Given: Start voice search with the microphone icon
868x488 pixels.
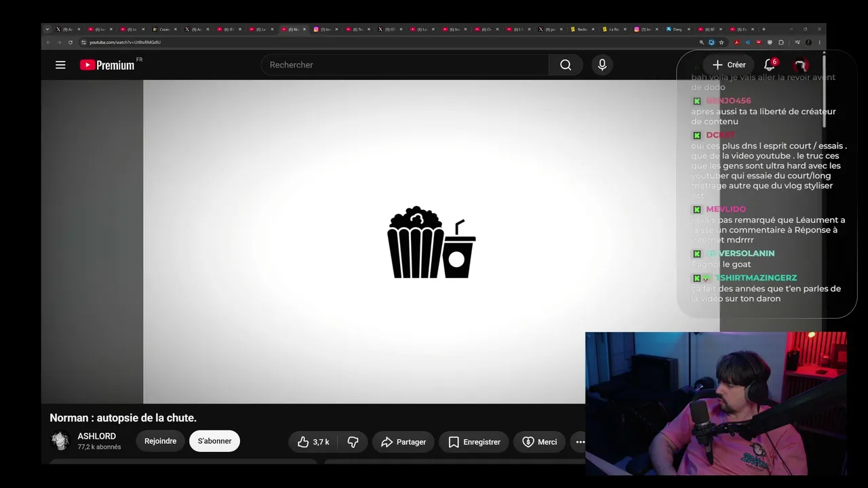Looking at the screenshot, I should click(602, 65).
